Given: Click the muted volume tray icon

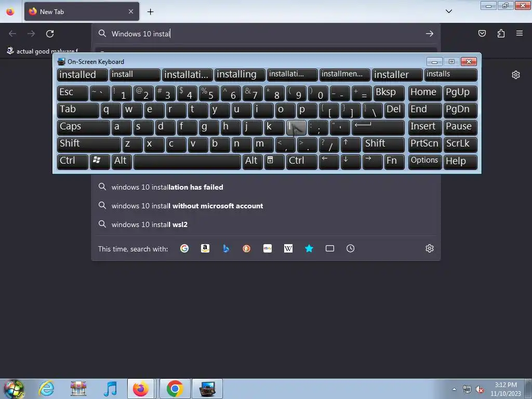Looking at the screenshot, I should (480, 390).
